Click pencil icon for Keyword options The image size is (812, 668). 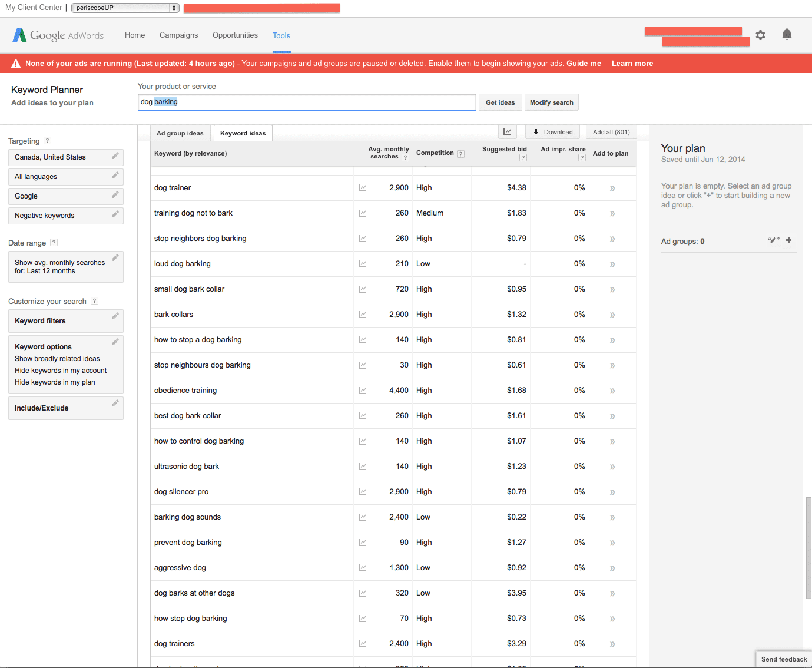click(115, 342)
